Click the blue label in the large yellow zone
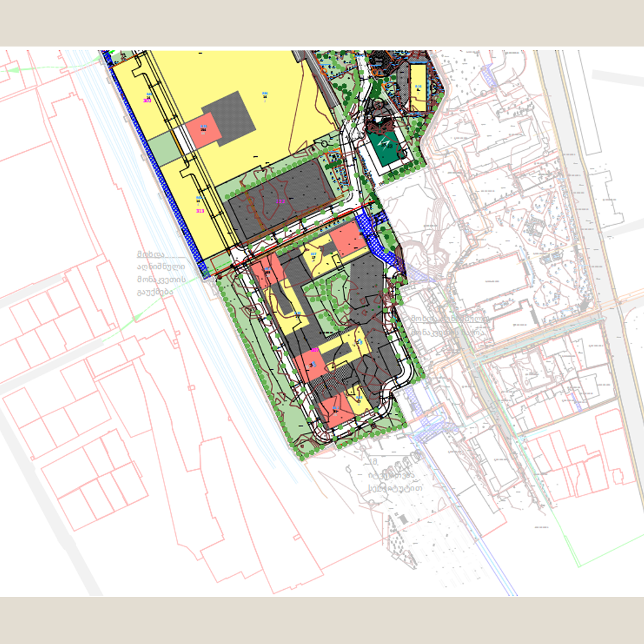The height and width of the screenshot is (644, 644). coord(265,94)
